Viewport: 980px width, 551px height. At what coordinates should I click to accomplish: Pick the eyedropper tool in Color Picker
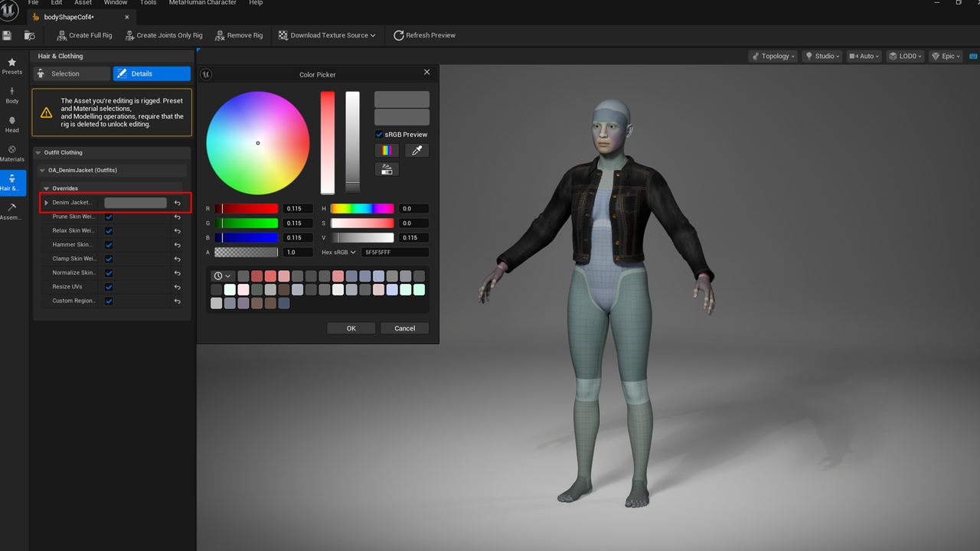pos(416,151)
